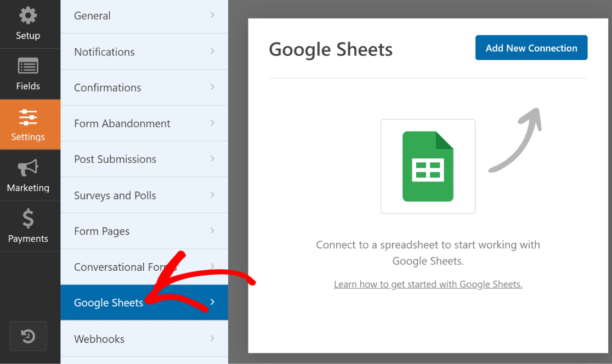Open Conversational Forms settings section
This screenshot has height=364, width=612.
pos(144,267)
